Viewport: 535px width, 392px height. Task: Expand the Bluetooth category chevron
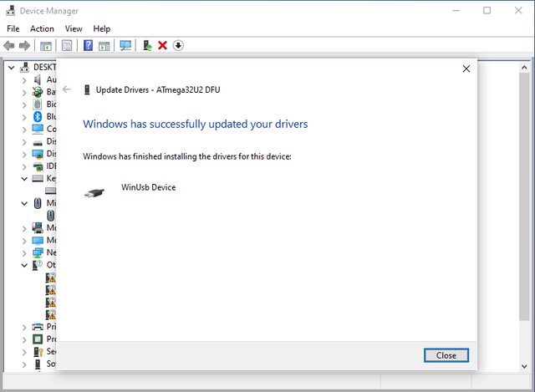(x=24, y=117)
